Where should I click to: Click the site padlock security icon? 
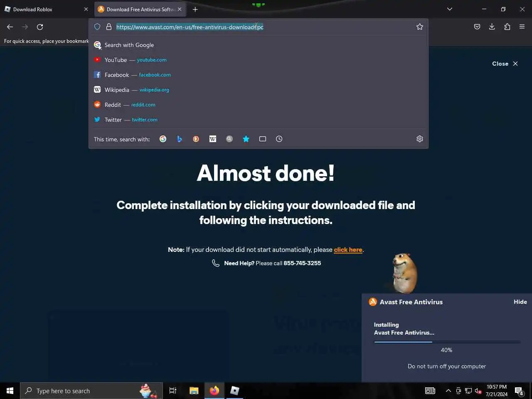(109, 27)
